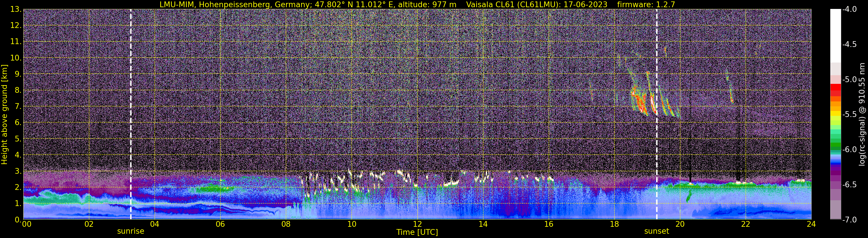868x238 pixels.
Task: Click the -4.5 colorbar value label
Action: (x=849, y=44)
